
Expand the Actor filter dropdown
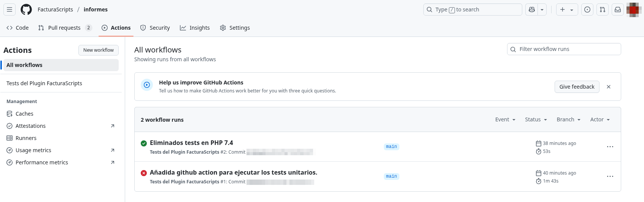click(600, 119)
